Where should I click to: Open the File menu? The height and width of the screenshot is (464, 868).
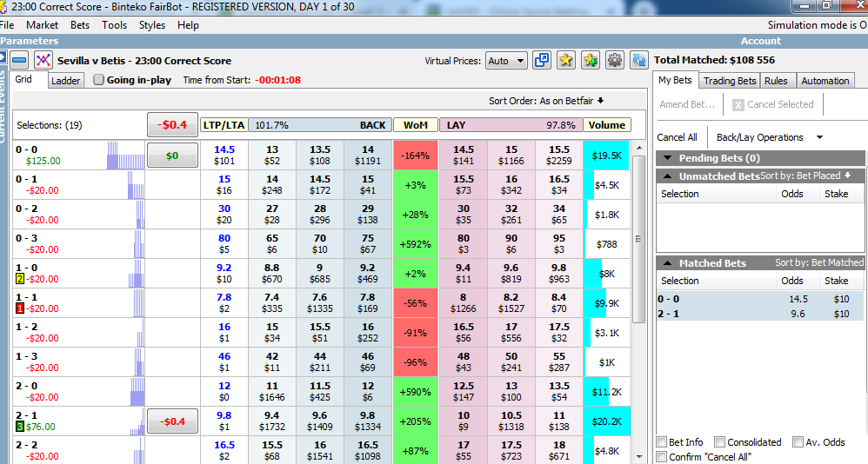point(7,25)
